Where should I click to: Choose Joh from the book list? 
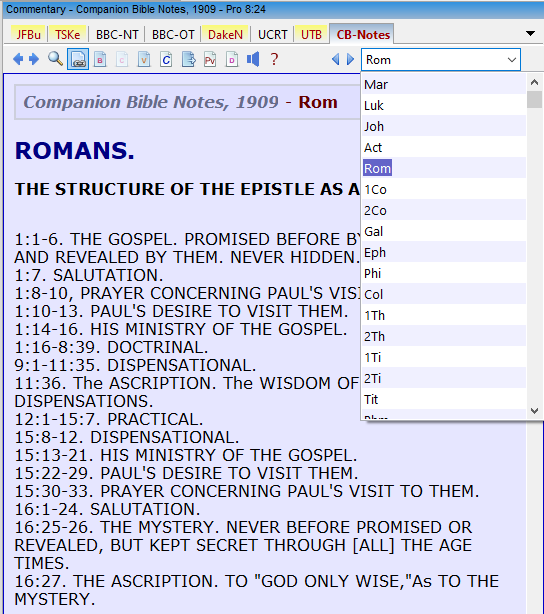click(444, 126)
